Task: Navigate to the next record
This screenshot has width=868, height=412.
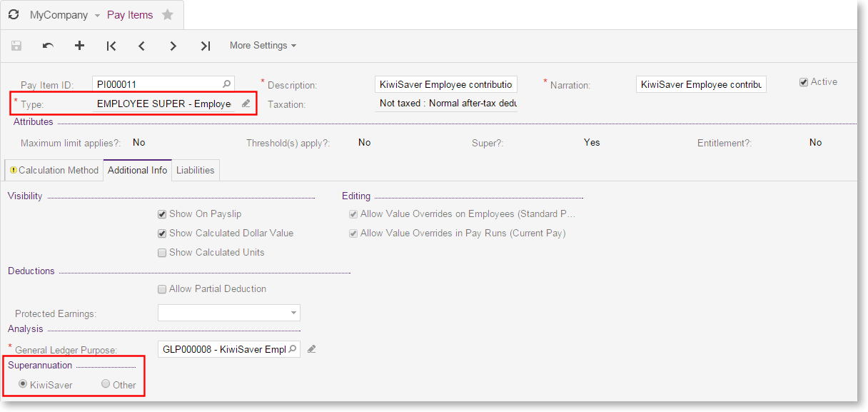Action: tap(173, 46)
